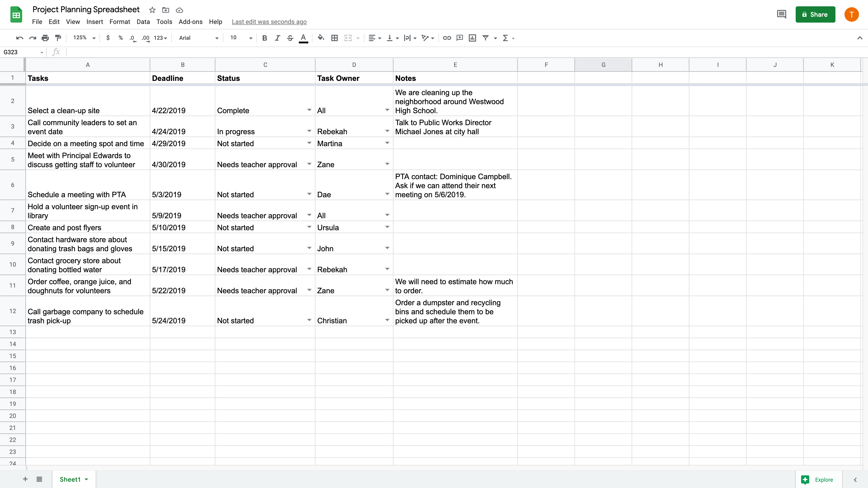
Task: Click the Insert comment icon
Action: click(x=459, y=38)
